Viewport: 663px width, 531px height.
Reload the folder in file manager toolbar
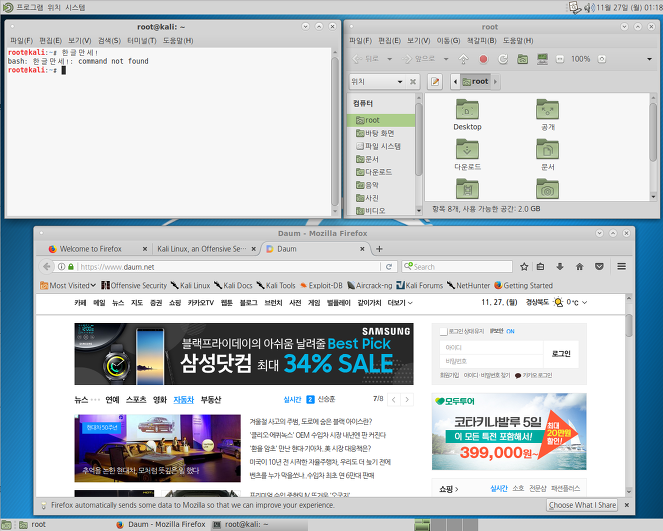[503, 59]
